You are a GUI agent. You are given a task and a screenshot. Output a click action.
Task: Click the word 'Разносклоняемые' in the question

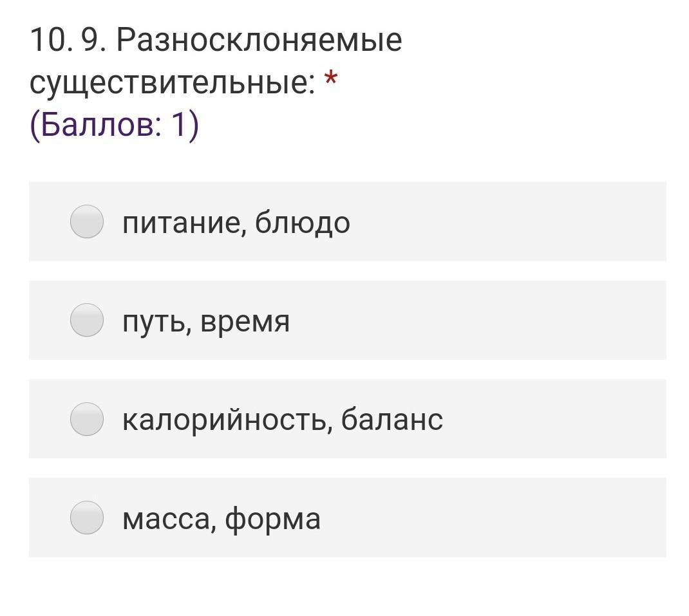[260, 40]
